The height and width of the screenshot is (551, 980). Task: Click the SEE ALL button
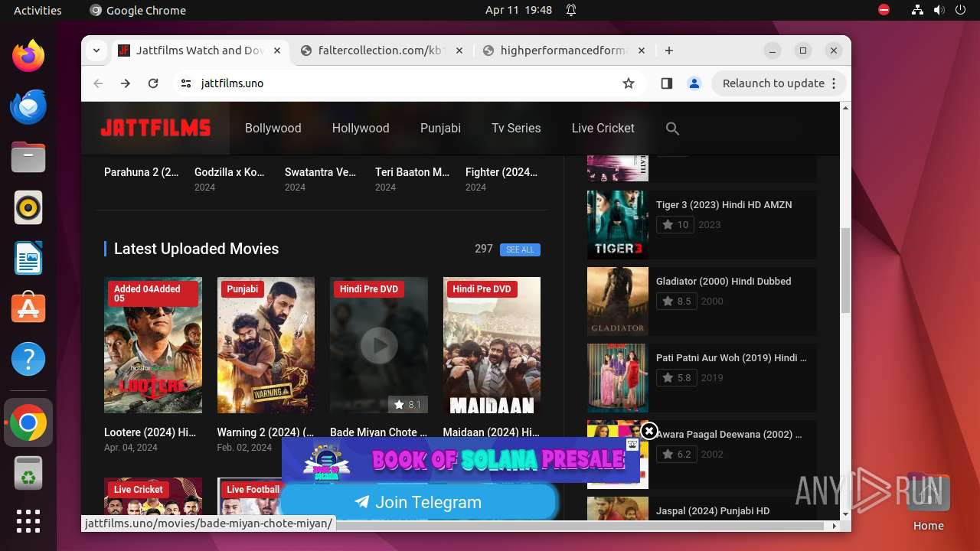520,249
